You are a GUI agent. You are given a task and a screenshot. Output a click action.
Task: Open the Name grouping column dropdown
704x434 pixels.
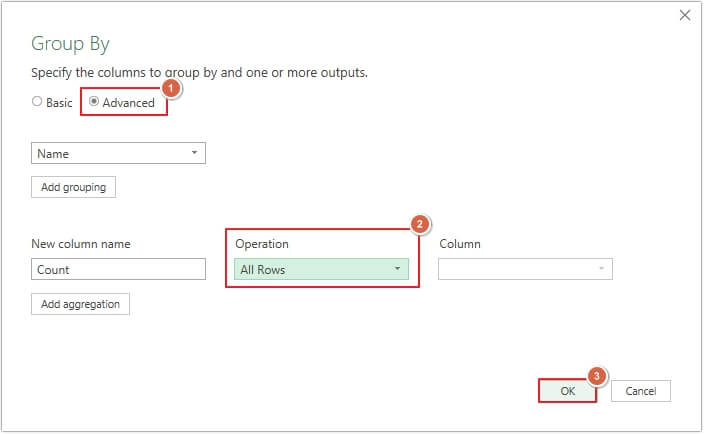[x=118, y=153]
